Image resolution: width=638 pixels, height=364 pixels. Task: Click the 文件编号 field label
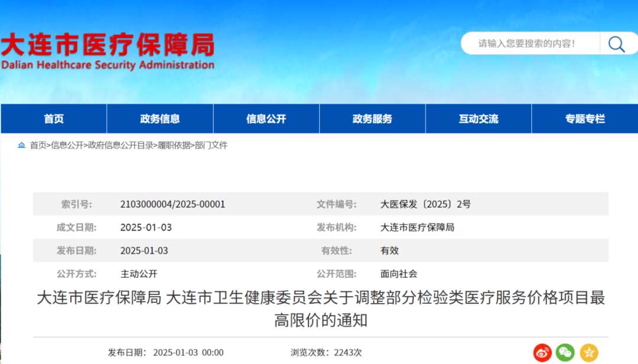tap(336, 204)
